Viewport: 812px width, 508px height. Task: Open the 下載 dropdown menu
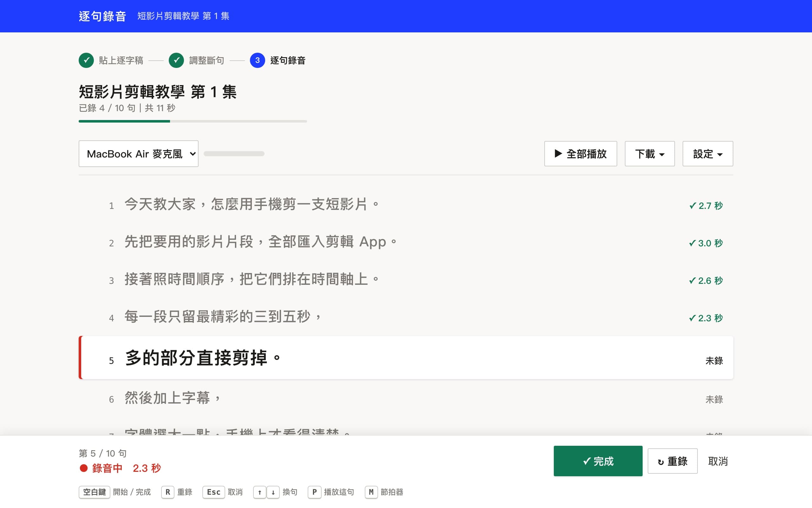click(x=650, y=154)
